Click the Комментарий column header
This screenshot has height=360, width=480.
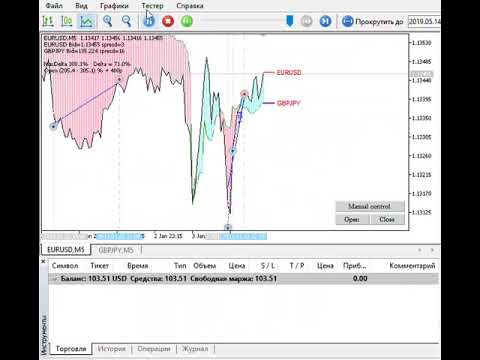pos(412,266)
